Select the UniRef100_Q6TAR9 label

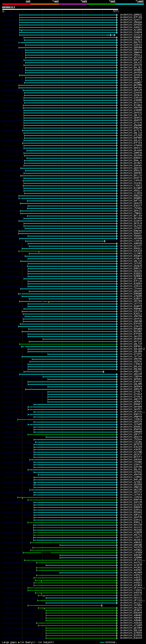[x=131, y=628]
